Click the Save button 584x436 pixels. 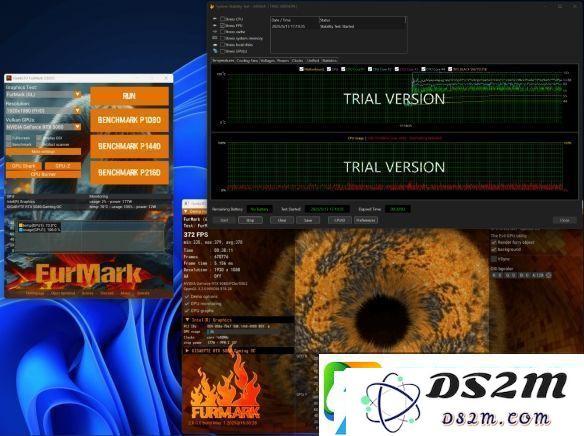(308, 220)
